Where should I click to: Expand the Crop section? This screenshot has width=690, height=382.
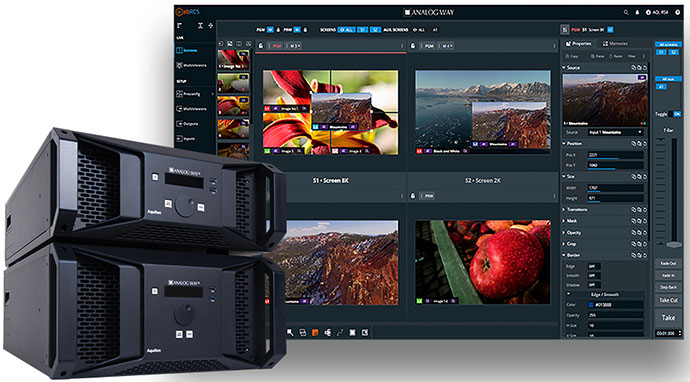pos(564,244)
